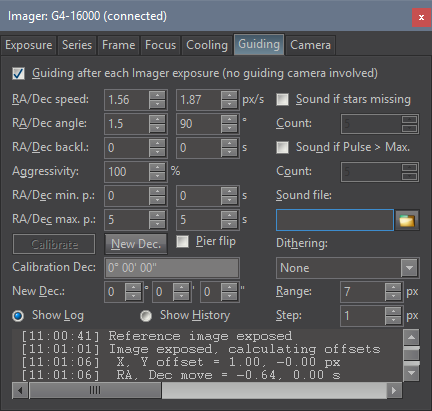Click the log's scroll right arrow
This screenshot has height=411, width=432.
coord(394,390)
